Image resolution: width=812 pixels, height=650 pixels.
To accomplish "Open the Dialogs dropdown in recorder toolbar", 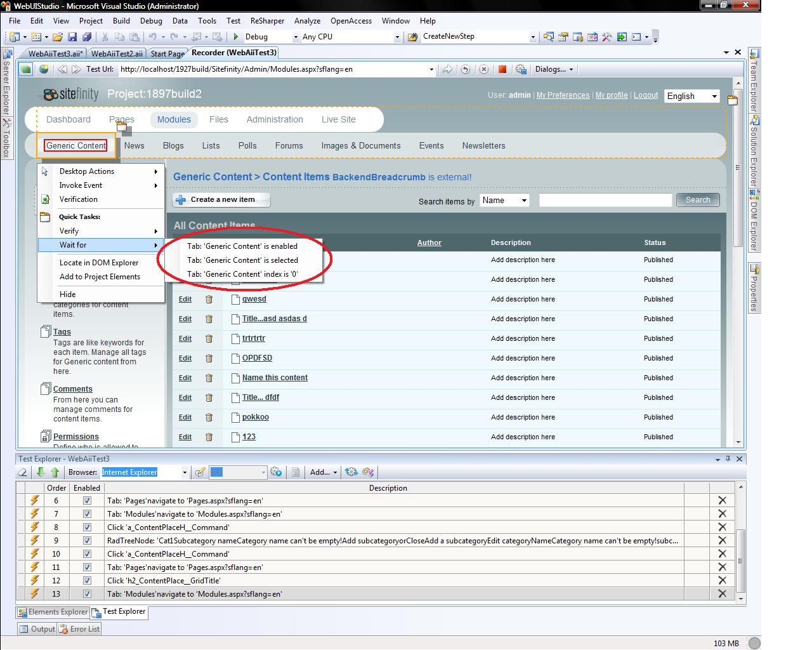I will point(554,69).
